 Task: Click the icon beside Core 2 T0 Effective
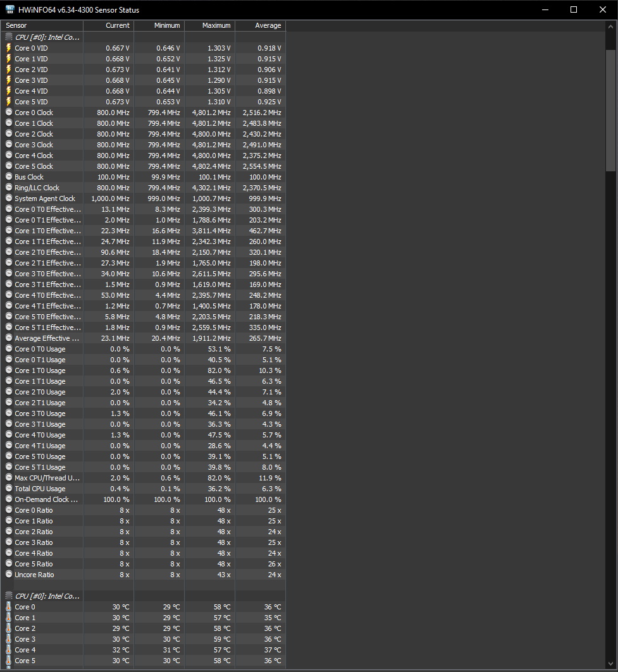pos(9,252)
